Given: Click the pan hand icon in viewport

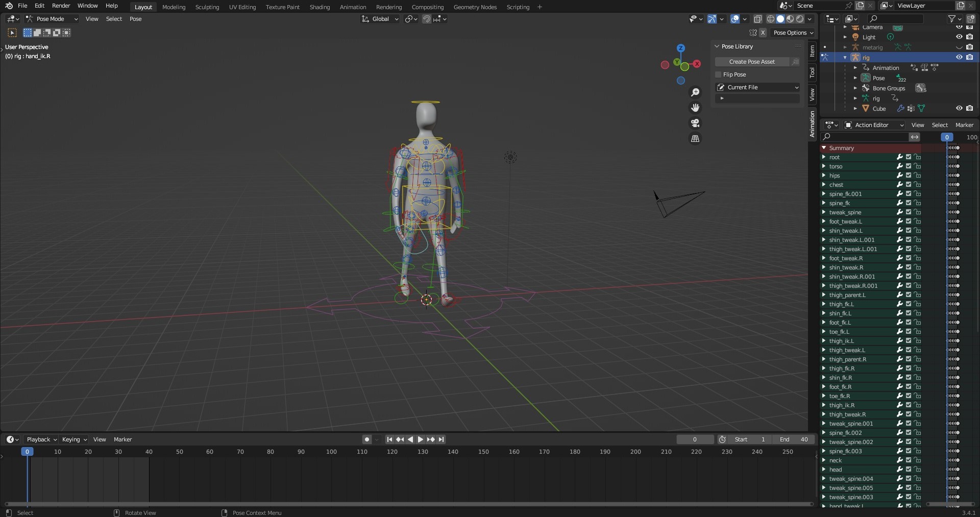Looking at the screenshot, I should [x=695, y=108].
